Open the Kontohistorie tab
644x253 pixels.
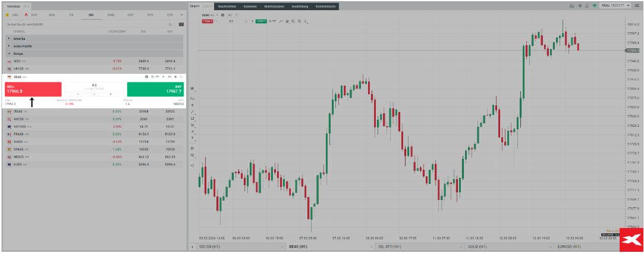click(x=326, y=7)
